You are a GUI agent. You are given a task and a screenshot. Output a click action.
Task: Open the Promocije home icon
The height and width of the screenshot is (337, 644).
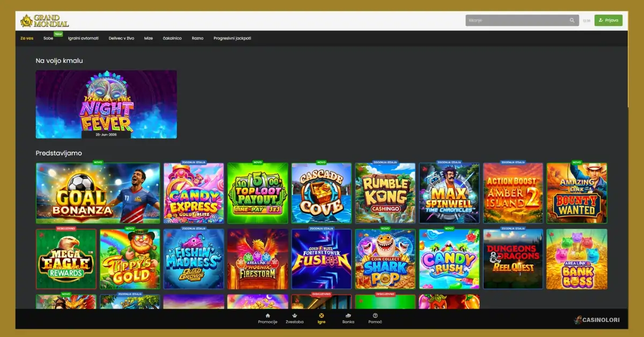coord(267,316)
